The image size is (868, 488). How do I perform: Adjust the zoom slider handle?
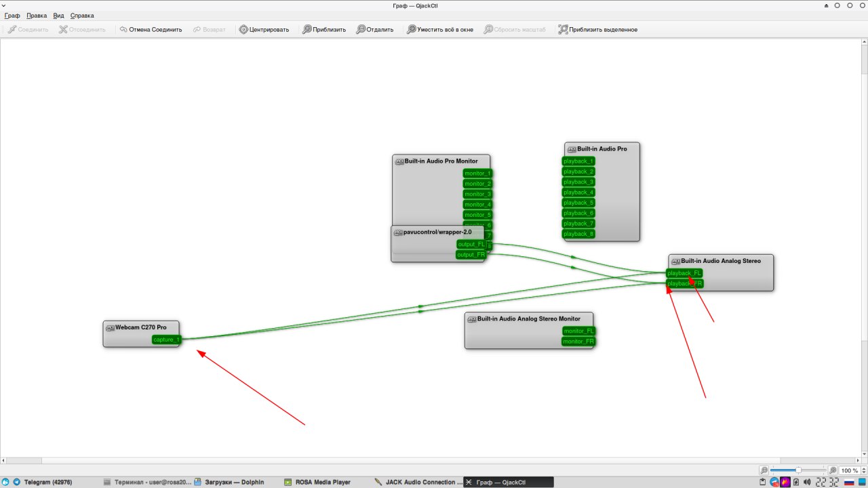click(799, 470)
